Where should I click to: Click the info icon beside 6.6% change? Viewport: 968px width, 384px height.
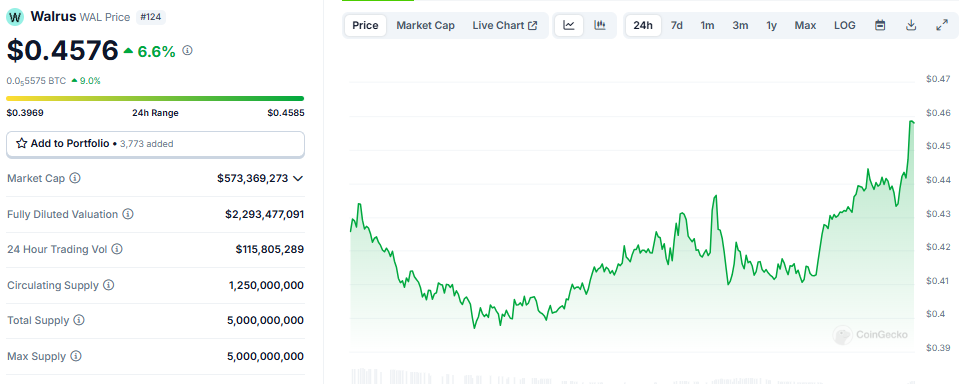coord(188,51)
